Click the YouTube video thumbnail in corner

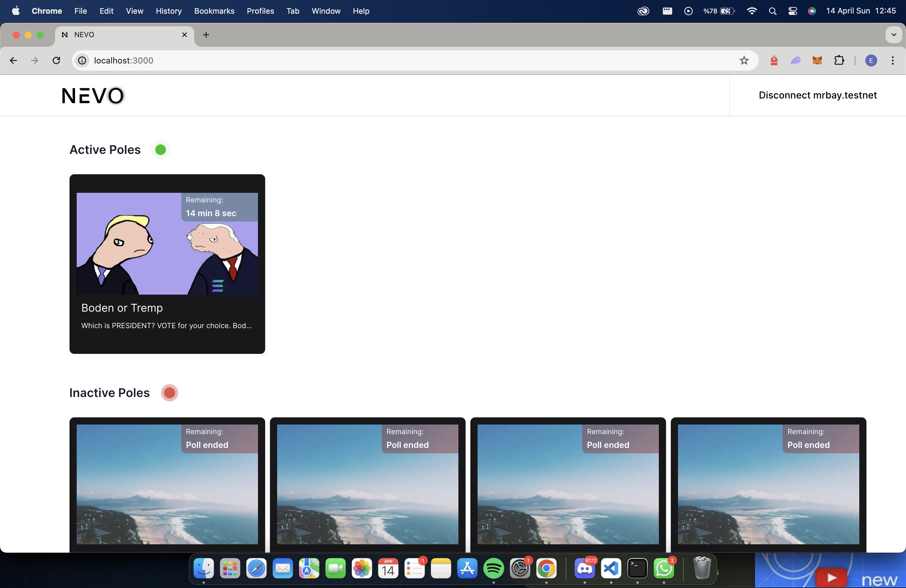click(x=830, y=570)
